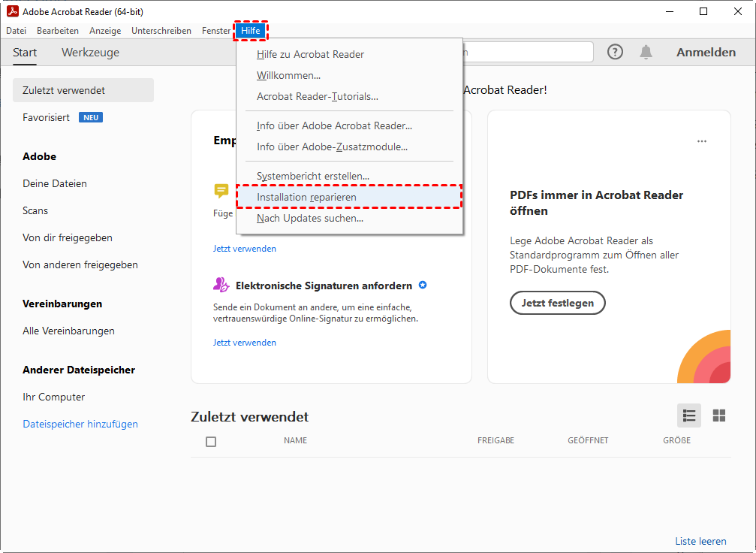Click the blue star badge icon
This screenshot has height=553, width=756.
tap(423, 286)
